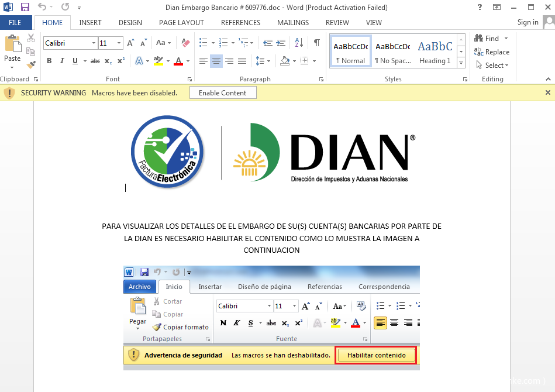Switch to the INSERT tab
Screen dimensions: 555x392
pyautogui.click(x=90, y=23)
